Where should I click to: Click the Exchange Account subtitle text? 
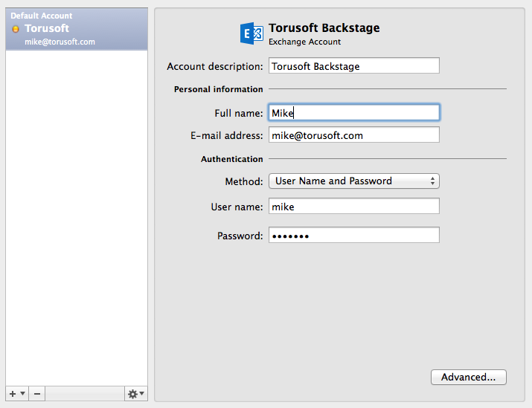[x=304, y=42]
